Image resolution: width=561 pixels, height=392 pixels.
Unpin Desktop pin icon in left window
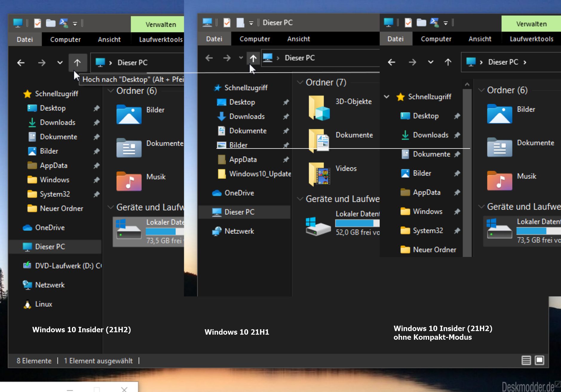point(96,108)
